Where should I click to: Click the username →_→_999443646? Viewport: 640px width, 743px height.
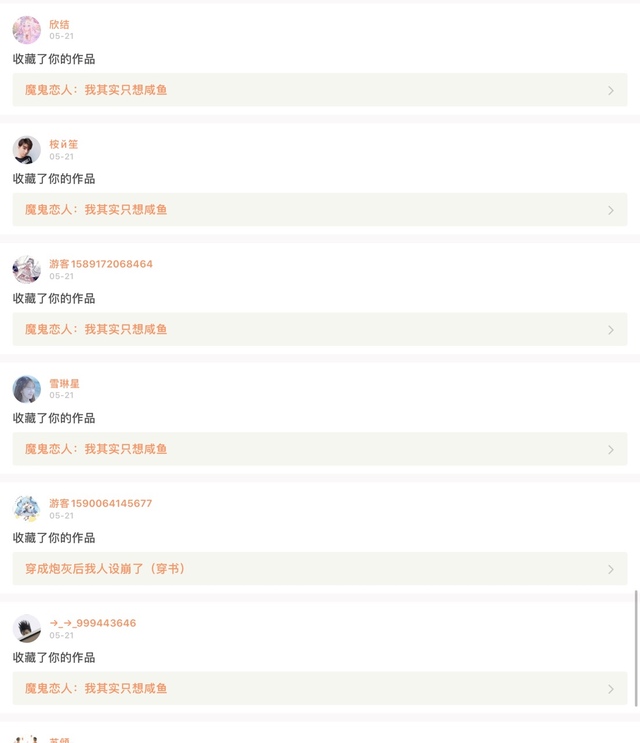click(x=93, y=623)
